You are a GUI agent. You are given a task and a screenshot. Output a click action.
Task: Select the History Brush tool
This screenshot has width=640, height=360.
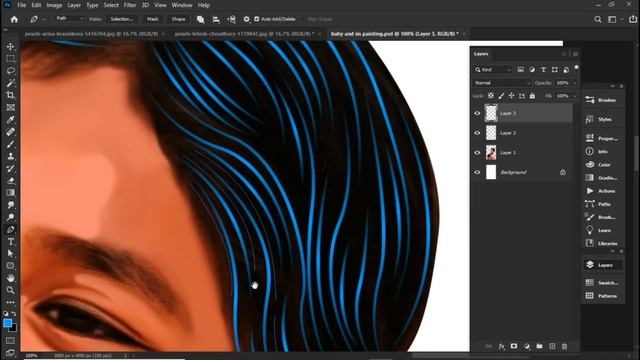coord(11,169)
